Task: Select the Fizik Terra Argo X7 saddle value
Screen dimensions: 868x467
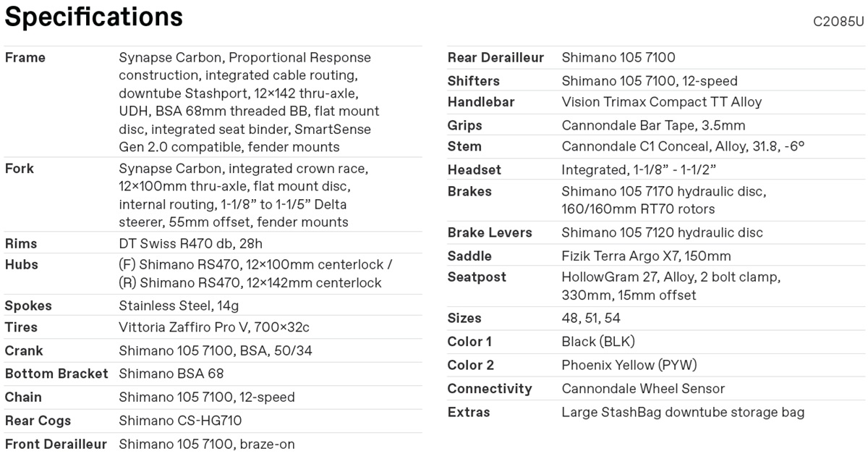Action: (x=646, y=256)
